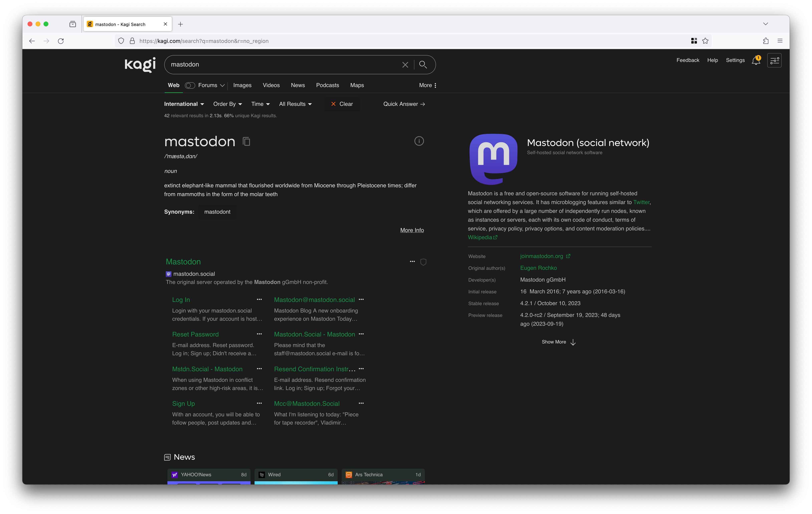Switch to the Videos tab
This screenshot has height=514, width=812.
[x=271, y=85]
